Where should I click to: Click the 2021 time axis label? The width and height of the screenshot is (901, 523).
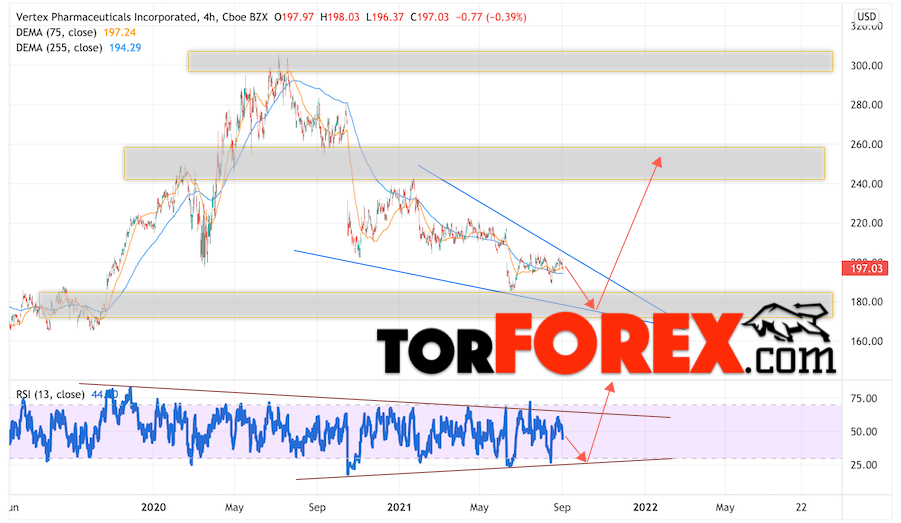click(399, 507)
